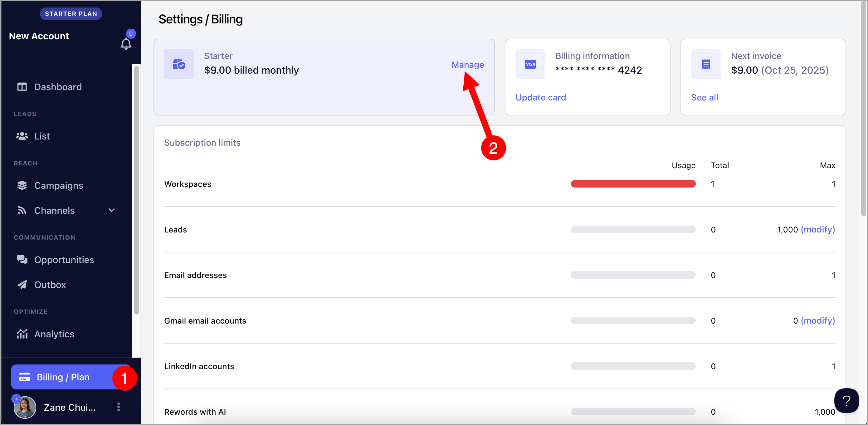Click the notification bell icon
The image size is (868, 425).
point(126,44)
